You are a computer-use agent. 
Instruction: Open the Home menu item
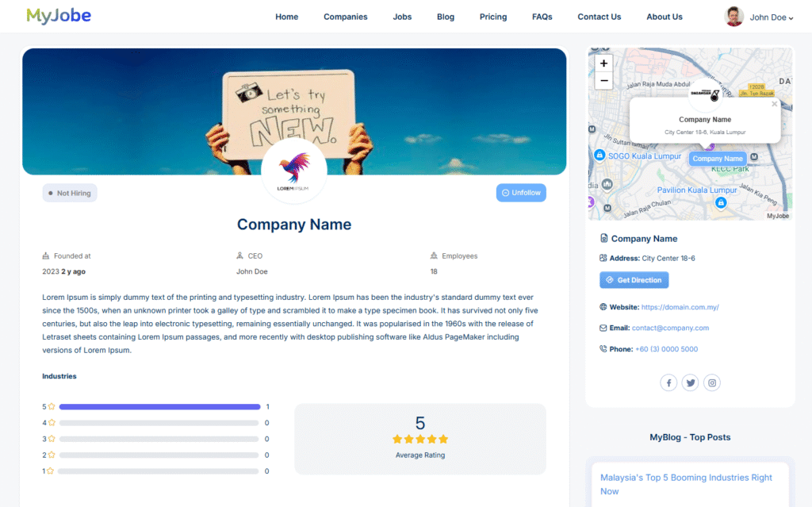286,17
